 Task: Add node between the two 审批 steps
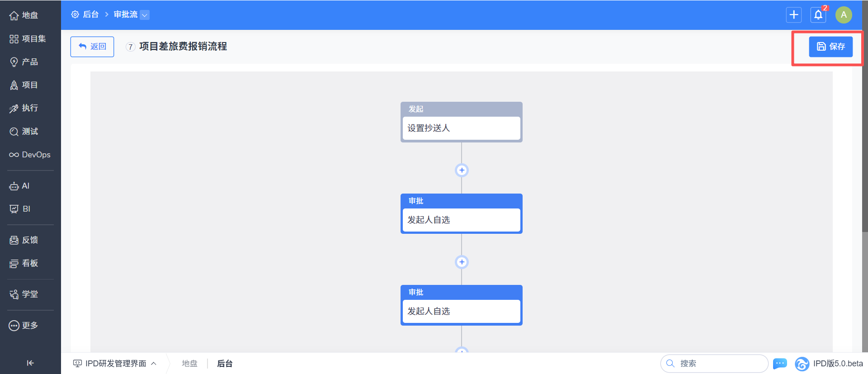pos(462,262)
